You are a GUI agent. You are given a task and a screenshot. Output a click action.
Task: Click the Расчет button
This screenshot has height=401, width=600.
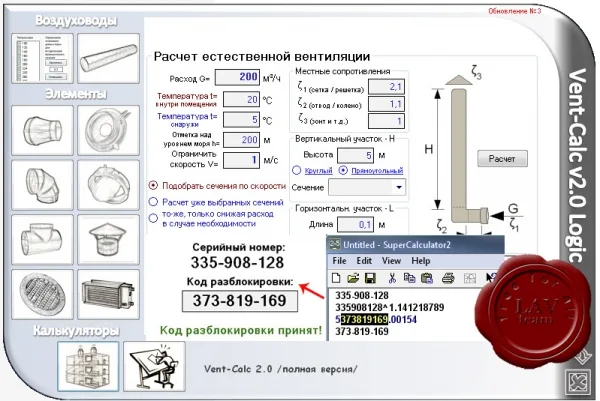[x=502, y=159]
